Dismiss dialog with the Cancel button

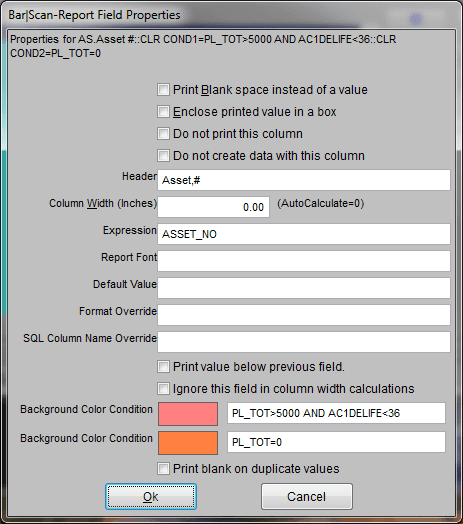pos(307,497)
